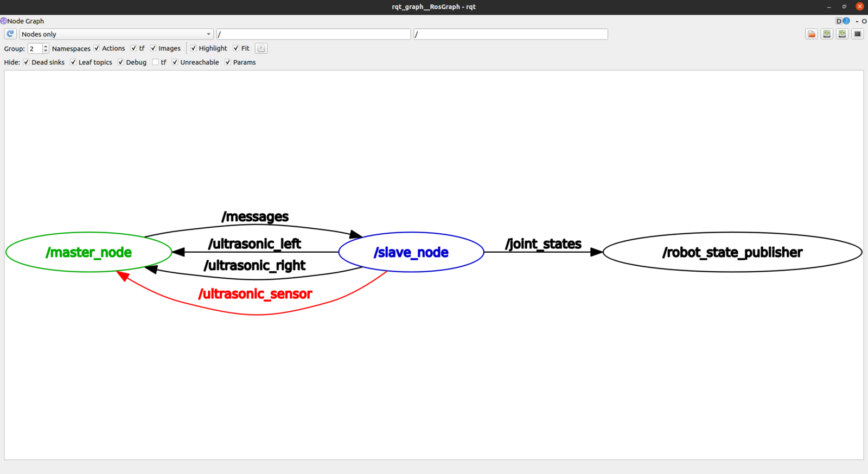This screenshot has width=868, height=474.
Task: Click the first namespace filter text field
Action: (x=313, y=34)
